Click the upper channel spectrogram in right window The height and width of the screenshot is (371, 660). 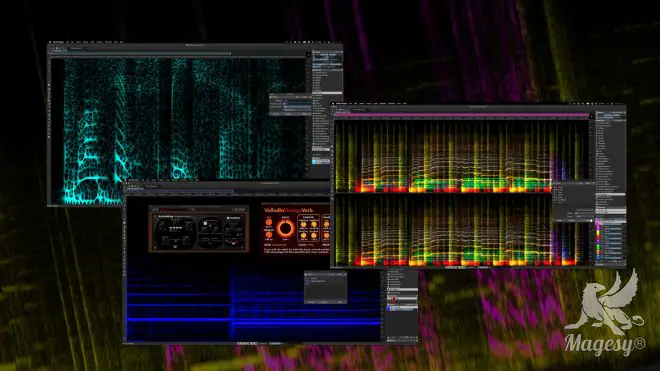point(462,156)
